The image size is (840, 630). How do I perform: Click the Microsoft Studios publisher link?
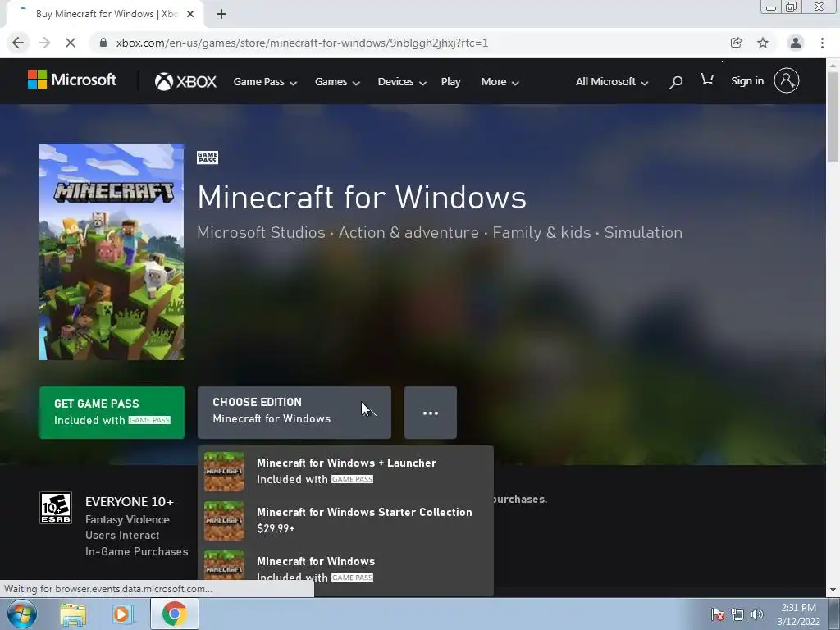(262, 232)
